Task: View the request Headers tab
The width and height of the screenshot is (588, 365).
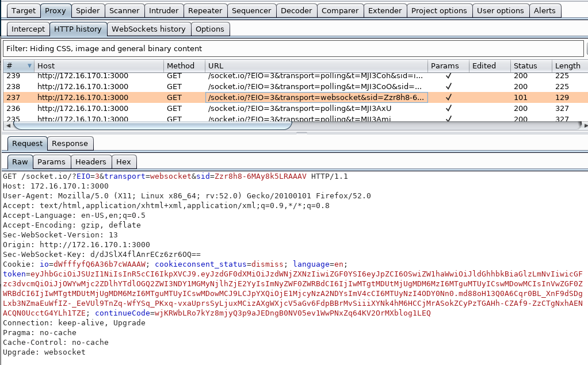Action: click(91, 162)
